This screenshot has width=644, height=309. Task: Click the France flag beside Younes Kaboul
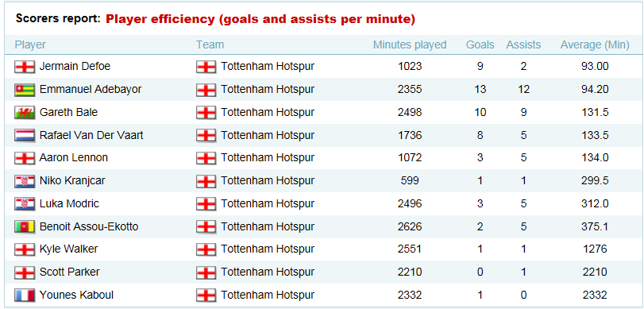pyautogui.click(x=25, y=295)
